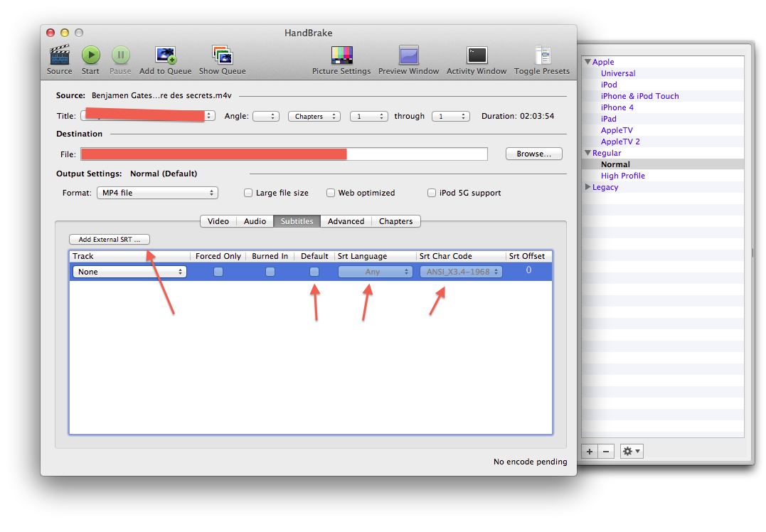Click the Srt Offset value 0
This screenshot has height=532, width=766.
528,270
